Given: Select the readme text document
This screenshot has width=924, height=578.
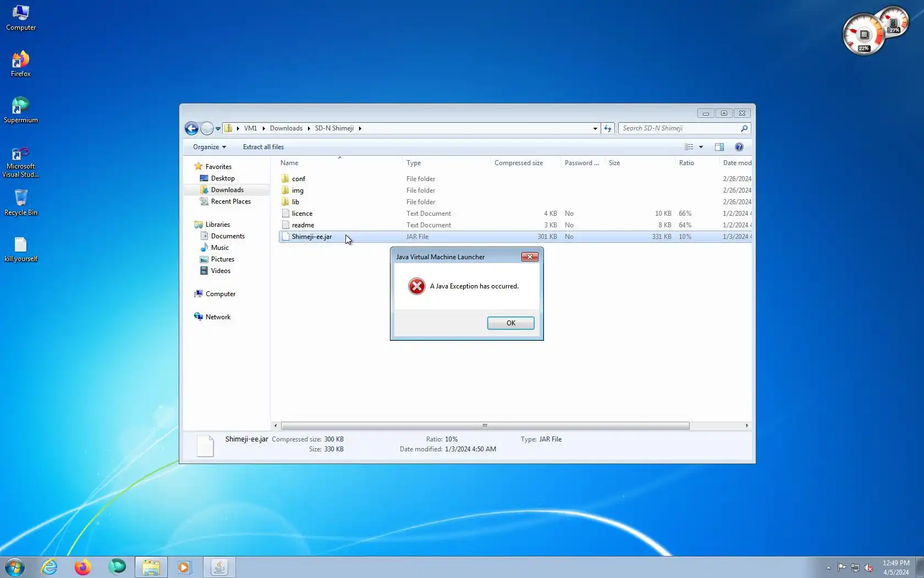Looking at the screenshot, I should [303, 225].
